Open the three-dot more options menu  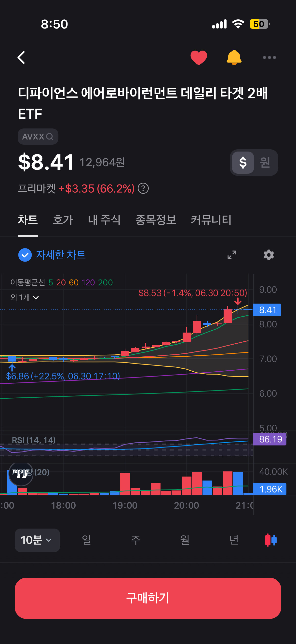click(269, 57)
